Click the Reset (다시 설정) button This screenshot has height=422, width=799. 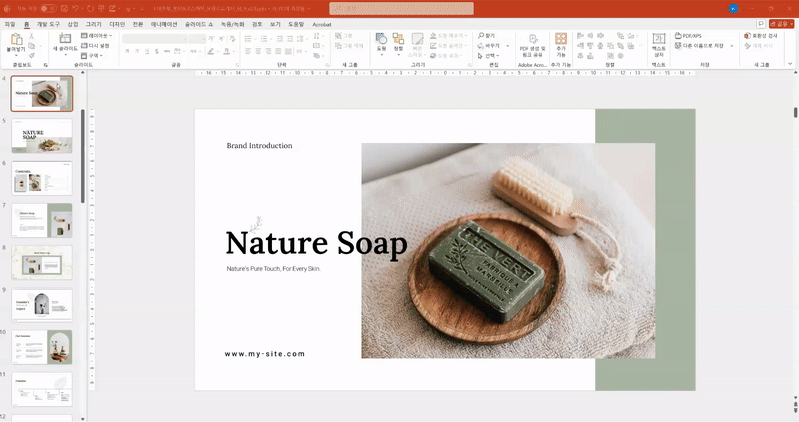pos(95,46)
